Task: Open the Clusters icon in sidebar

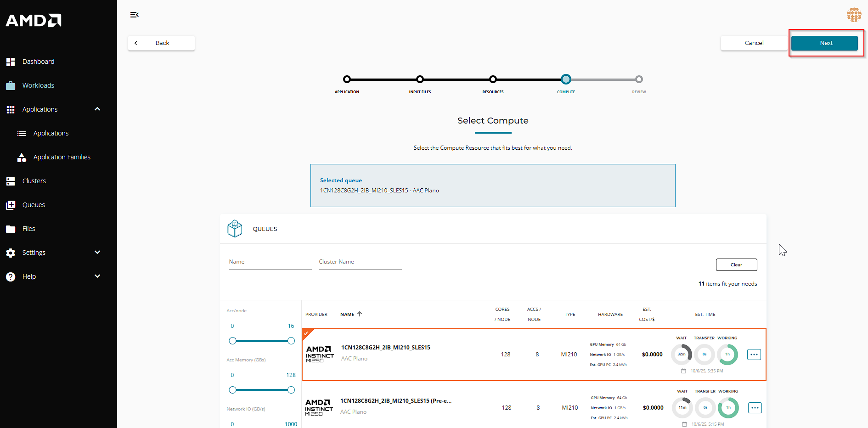Action: [x=11, y=181]
